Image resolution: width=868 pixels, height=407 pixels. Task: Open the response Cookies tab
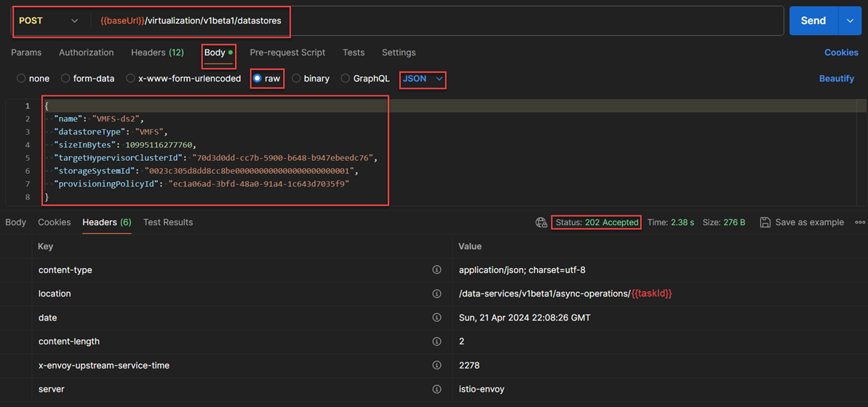[x=55, y=222]
